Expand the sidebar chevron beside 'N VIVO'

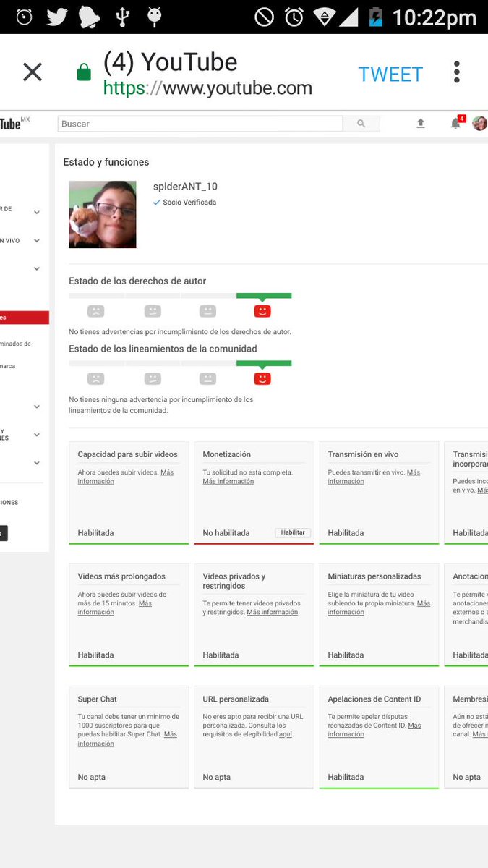click(x=37, y=241)
